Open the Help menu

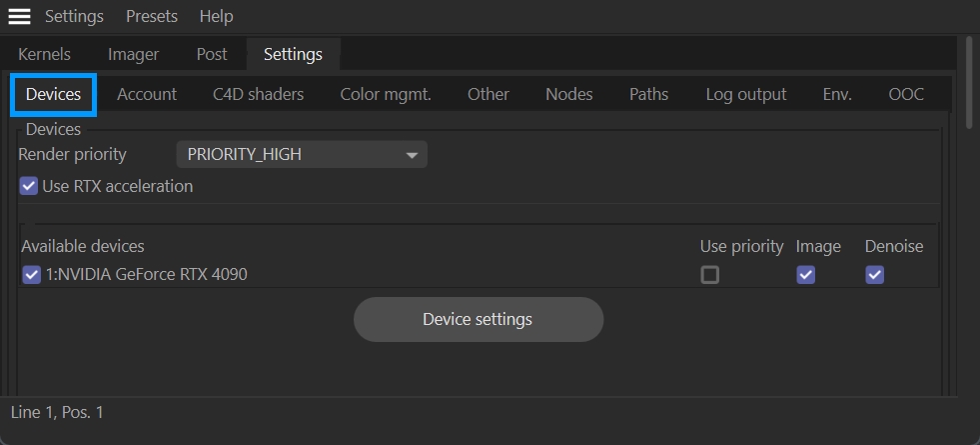[216, 17]
